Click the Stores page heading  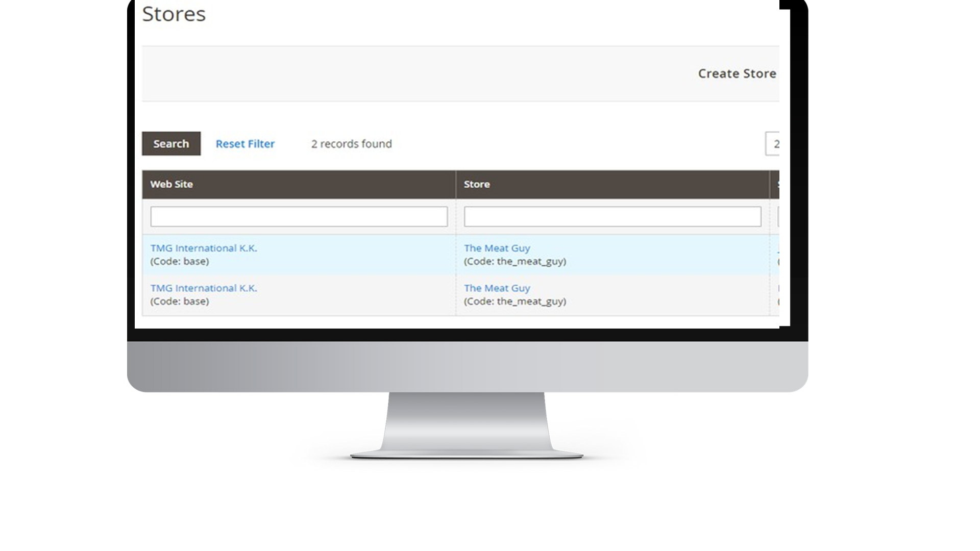[x=174, y=14]
